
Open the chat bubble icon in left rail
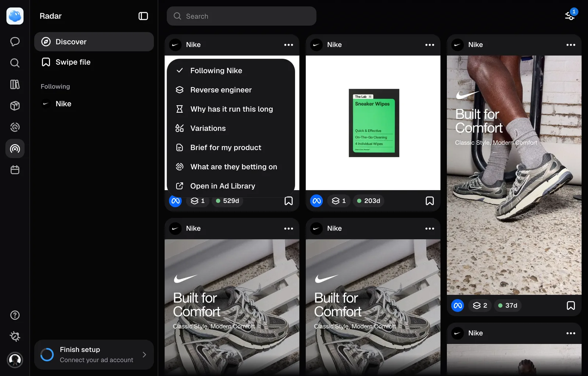click(15, 41)
